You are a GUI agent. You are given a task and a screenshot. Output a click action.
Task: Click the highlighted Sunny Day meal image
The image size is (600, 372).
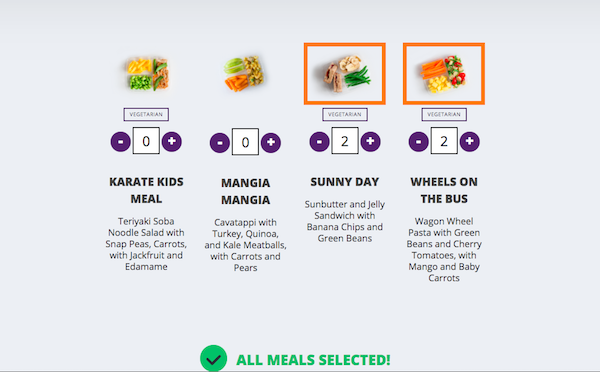[x=345, y=73]
